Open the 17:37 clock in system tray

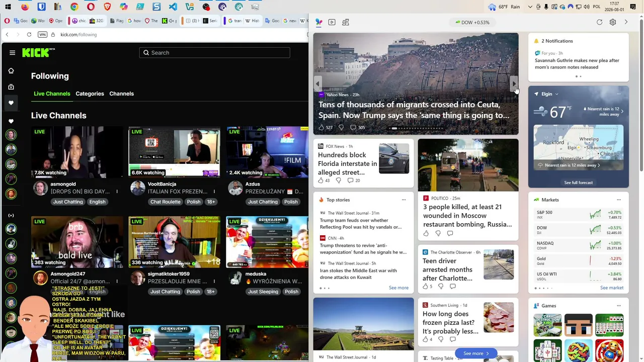[x=614, y=7]
